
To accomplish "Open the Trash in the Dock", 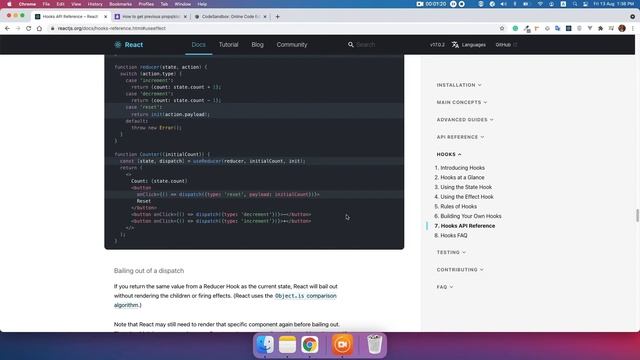I will coord(374,344).
